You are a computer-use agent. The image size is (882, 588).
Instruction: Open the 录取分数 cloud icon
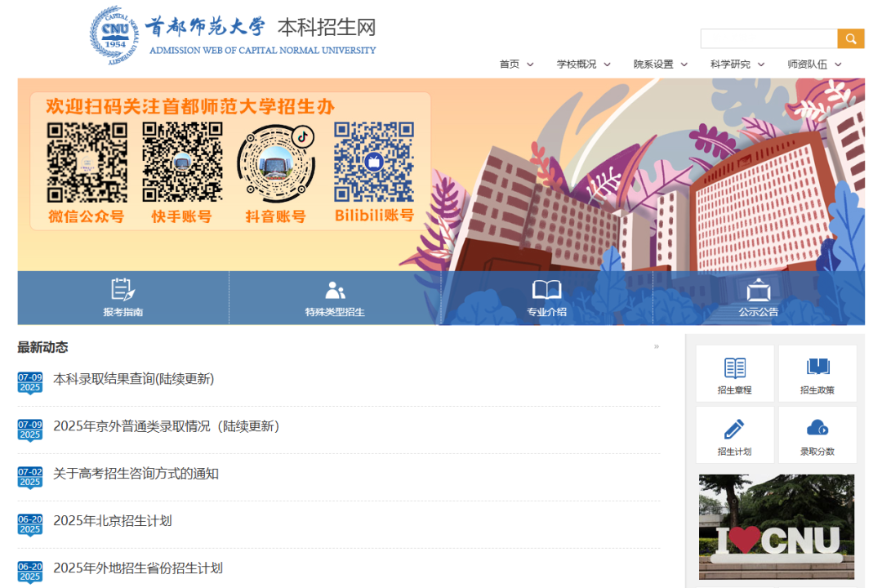(817, 428)
